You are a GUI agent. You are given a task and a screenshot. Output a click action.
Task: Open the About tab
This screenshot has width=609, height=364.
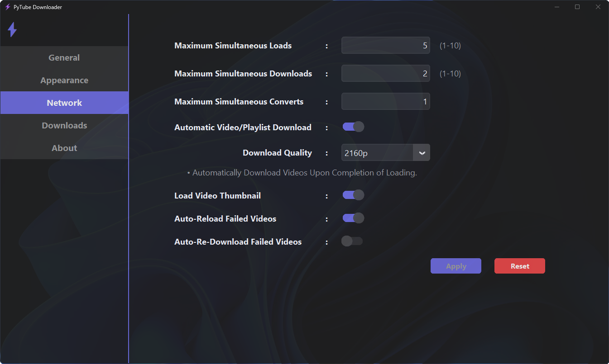64,148
